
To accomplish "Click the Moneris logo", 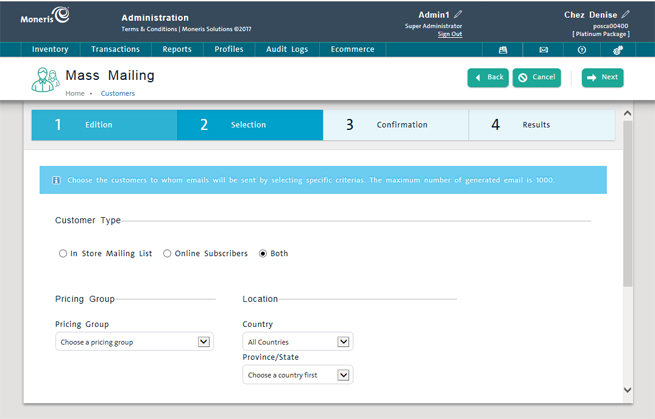I will click(x=46, y=15).
